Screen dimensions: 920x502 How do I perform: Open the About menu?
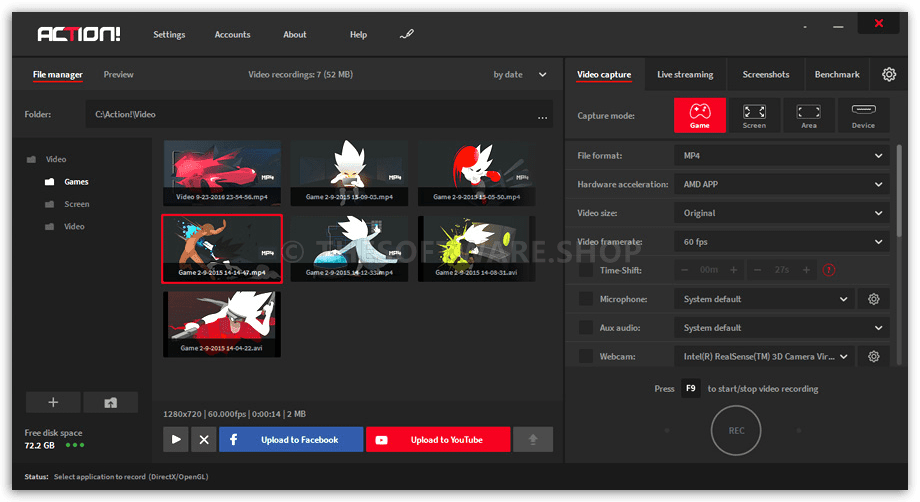295,35
